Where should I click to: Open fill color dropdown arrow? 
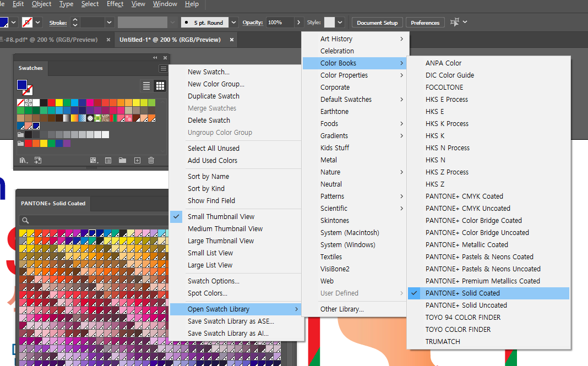click(14, 23)
